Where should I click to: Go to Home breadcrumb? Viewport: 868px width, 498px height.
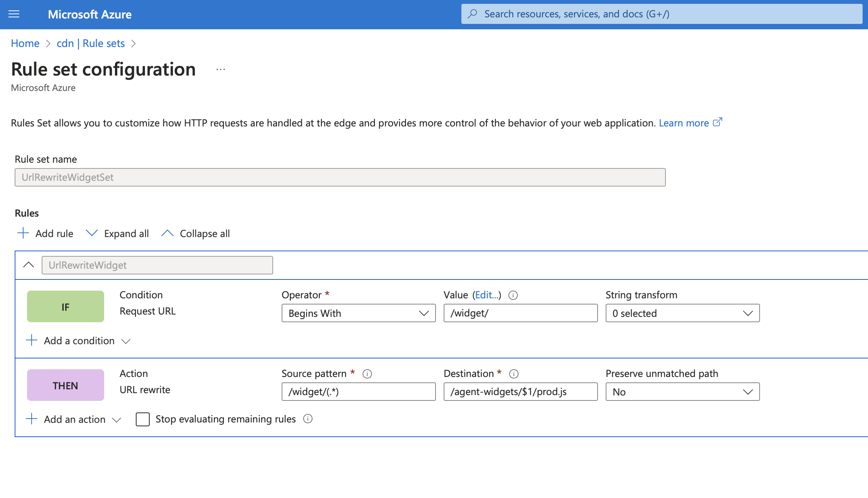pos(25,43)
